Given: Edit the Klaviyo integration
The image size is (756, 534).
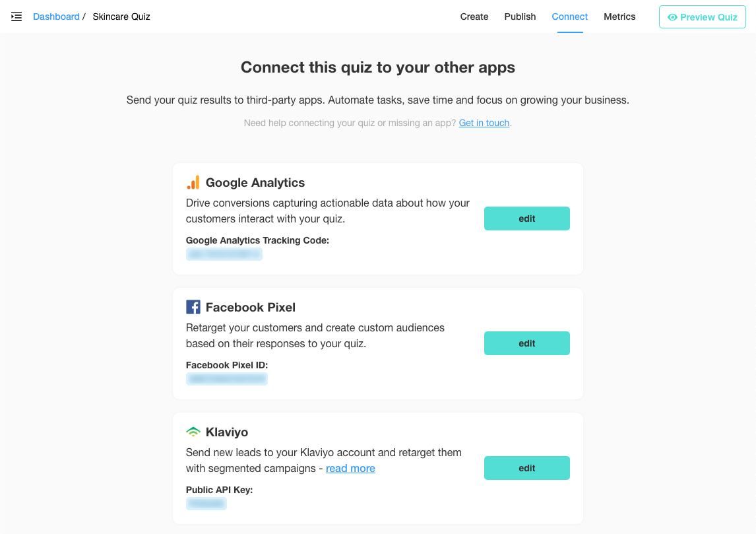Looking at the screenshot, I should pos(526,468).
